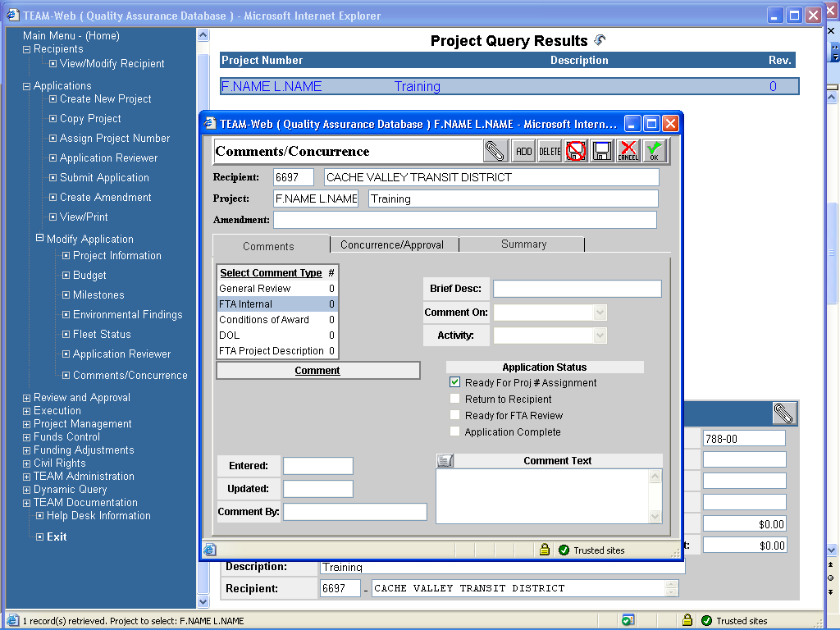The width and height of the screenshot is (840, 630).
Task: Click the Trusted sites icon in popup status bar
Action: (564, 550)
